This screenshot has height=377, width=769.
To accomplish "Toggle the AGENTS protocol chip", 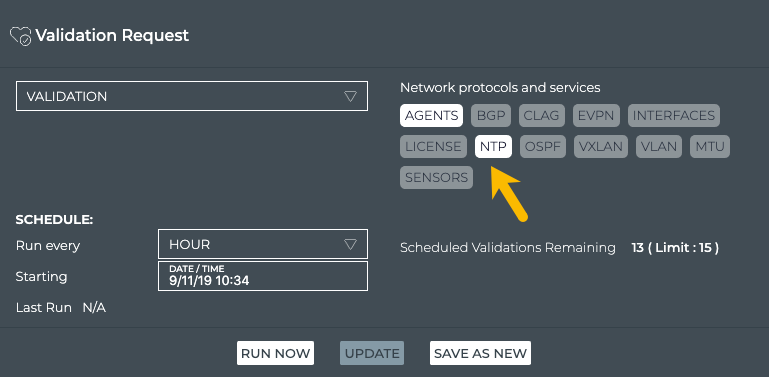I will pyautogui.click(x=432, y=116).
